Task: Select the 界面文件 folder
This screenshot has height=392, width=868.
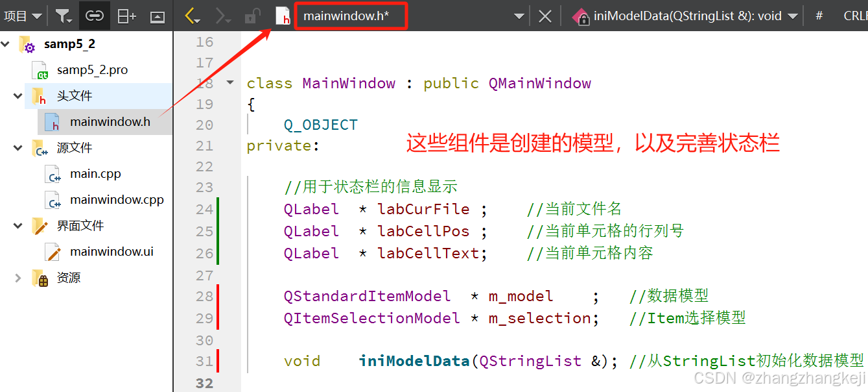Action: (x=80, y=226)
